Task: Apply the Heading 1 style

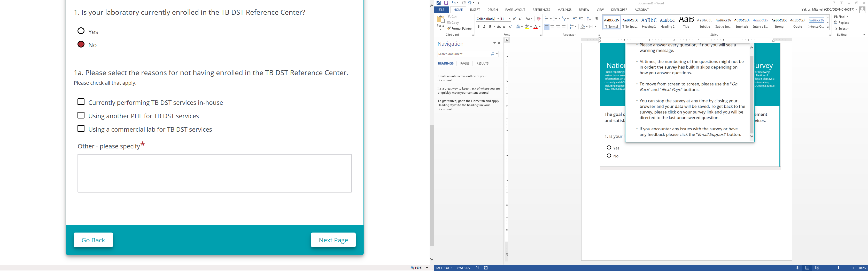Action: (649, 22)
